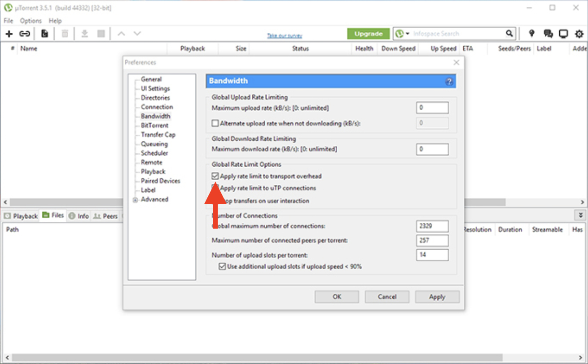Add a torrent with the plus icon

coord(9,34)
